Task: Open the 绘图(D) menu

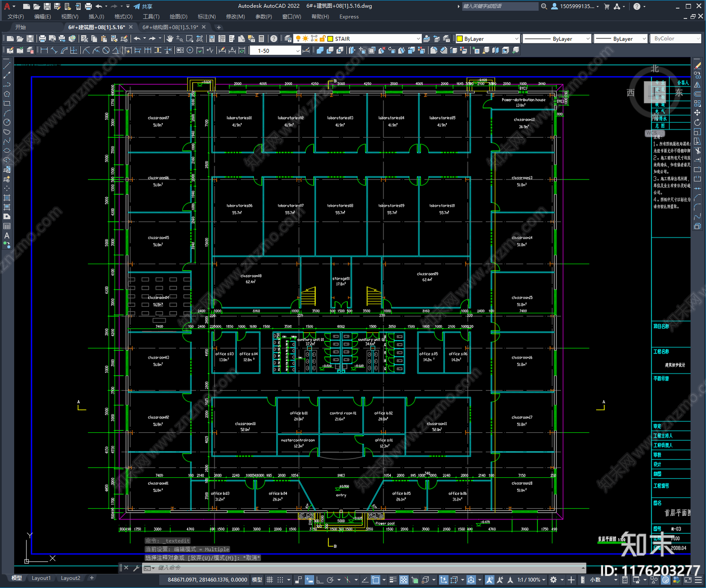Action: pyautogui.click(x=179, y=17)
